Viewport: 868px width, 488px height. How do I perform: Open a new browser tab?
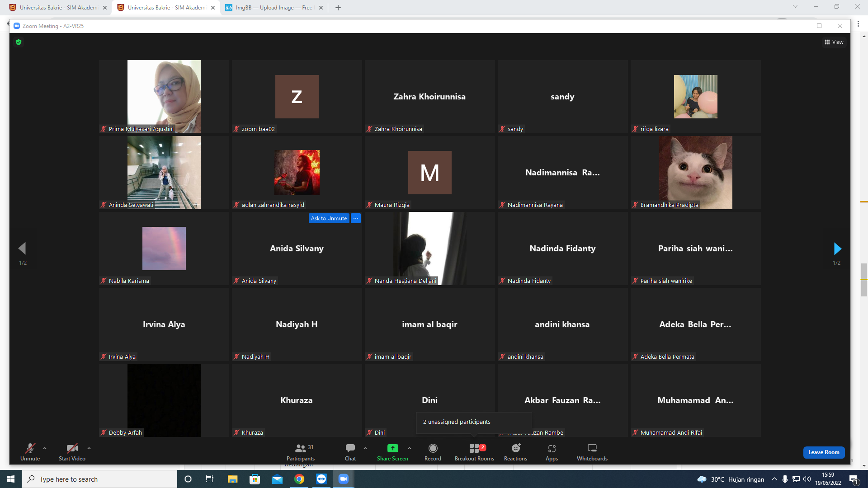click(338, 8)
